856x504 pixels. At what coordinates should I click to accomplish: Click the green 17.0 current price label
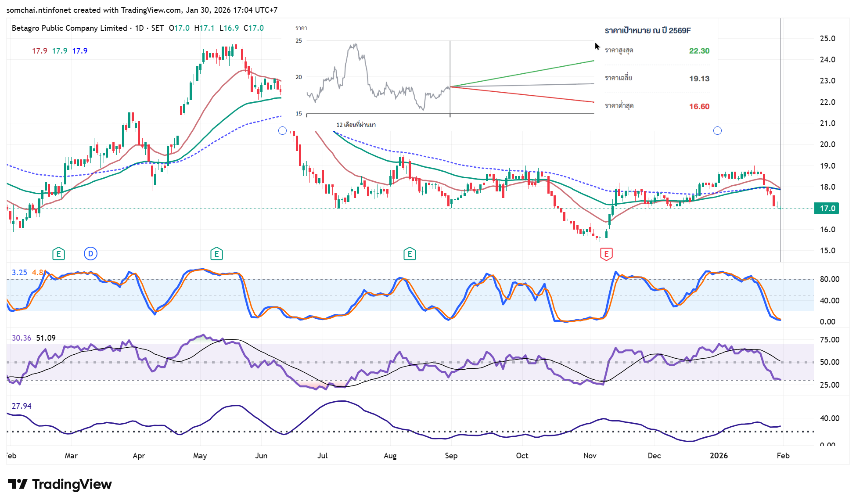827,209
